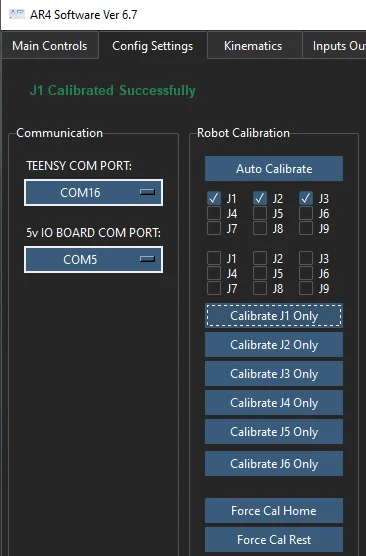Open the COM5 IO board port dropdown

click(94, 260)
